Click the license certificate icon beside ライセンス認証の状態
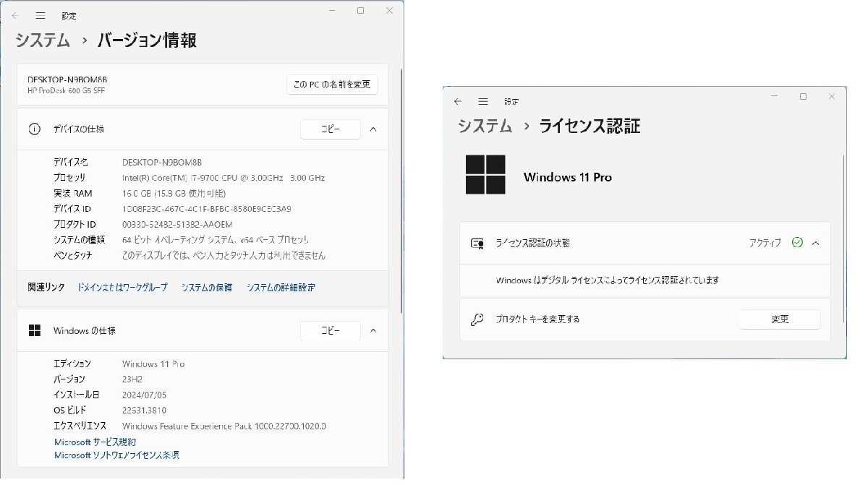The image size is (868, 485). (477, 244)
